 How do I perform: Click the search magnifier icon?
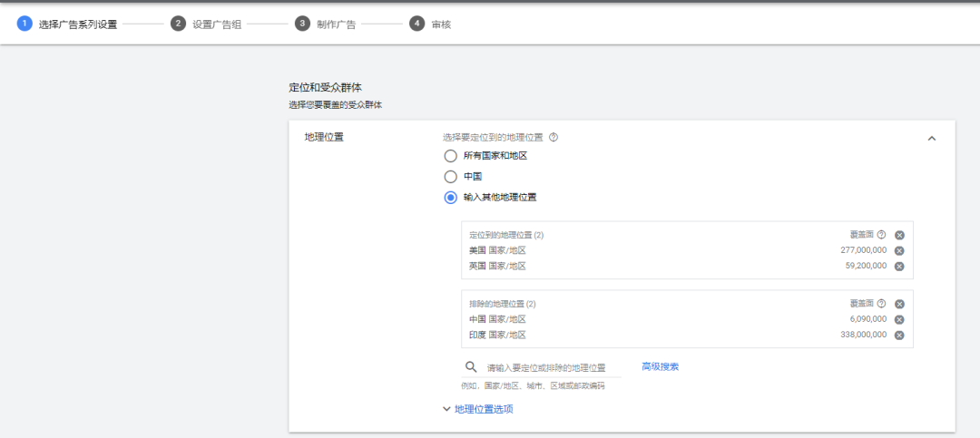click(471, 366)
